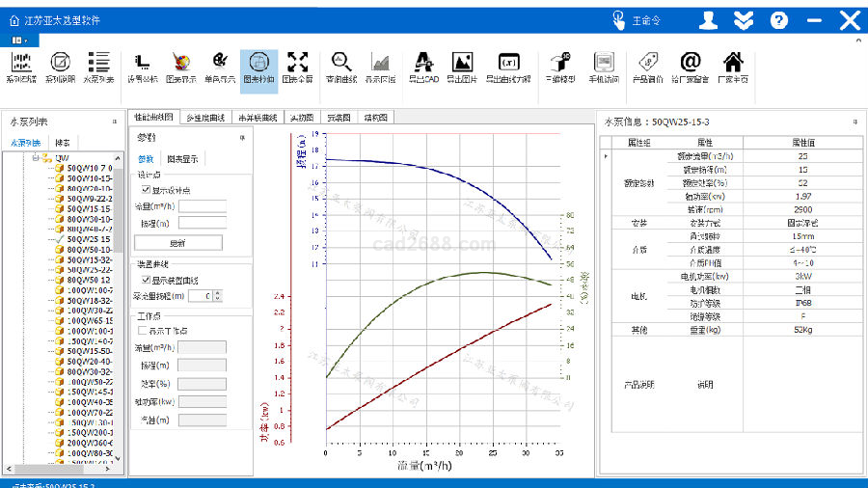This screenshot has width=868, height=488.
Task: Click the 导出图片 image export icon
Action: (x=462, y=67)
